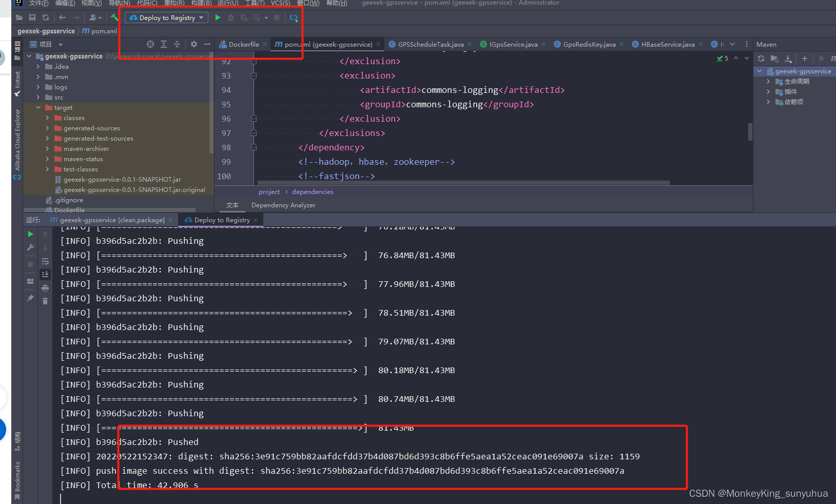Click the editor vertical scrollbar thumb
The image size is (836, 504).
point(750,132)
